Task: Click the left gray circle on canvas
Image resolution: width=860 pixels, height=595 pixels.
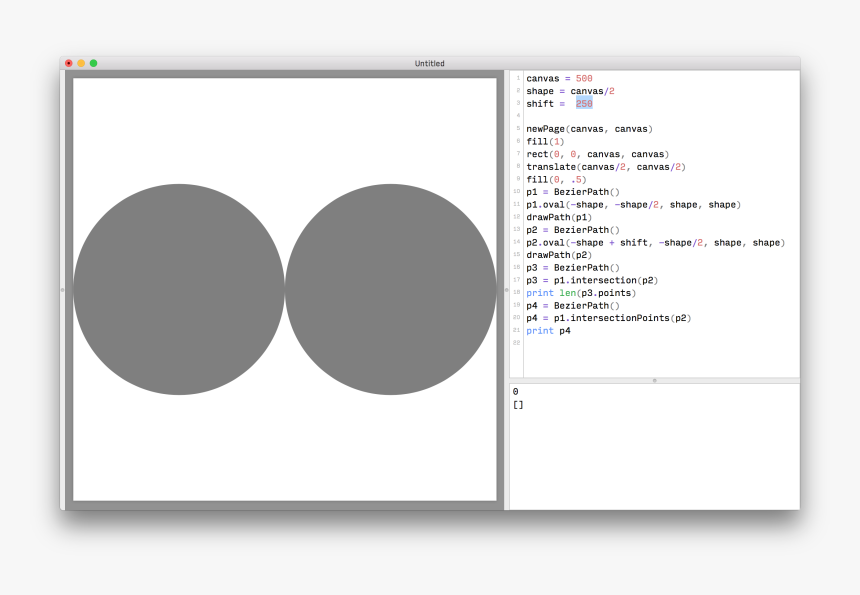Action: (x=179, y=289)
